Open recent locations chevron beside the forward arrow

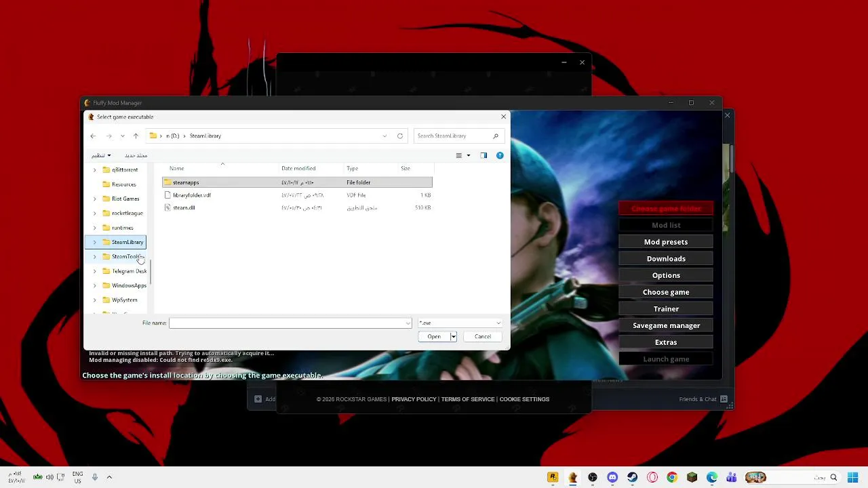(x=123, y=136)
